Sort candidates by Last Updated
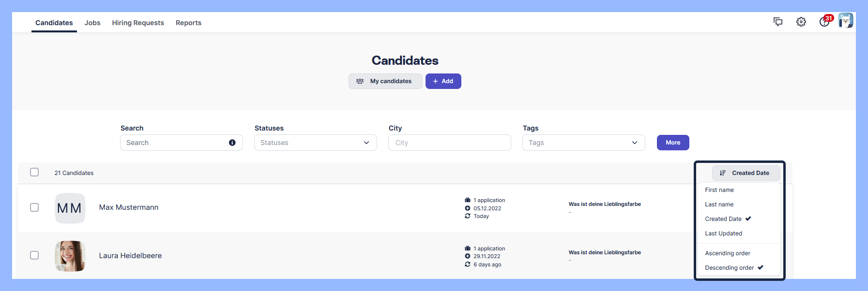This screenshot has width=868, height=291. point(723,233)
